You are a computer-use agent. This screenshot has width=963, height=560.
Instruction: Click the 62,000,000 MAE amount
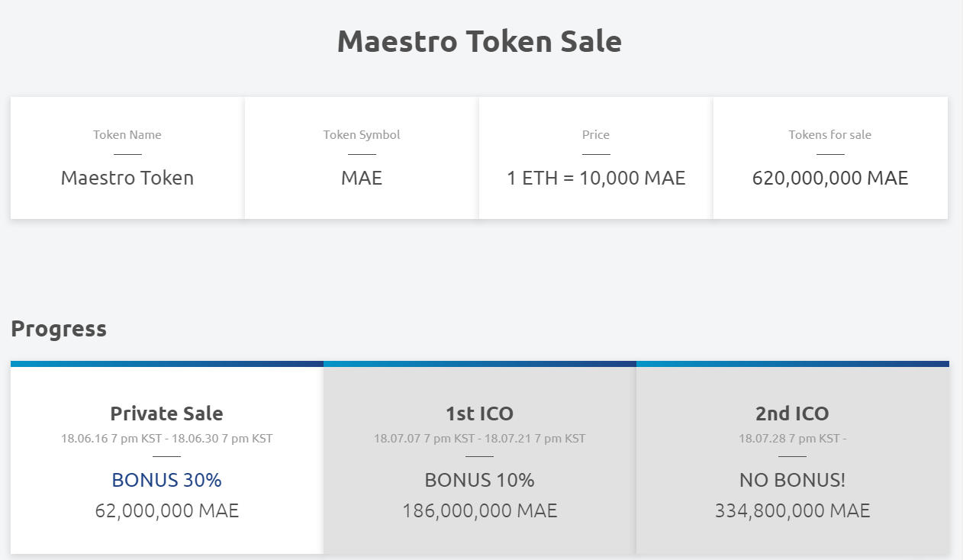click(x=166, y=510)
